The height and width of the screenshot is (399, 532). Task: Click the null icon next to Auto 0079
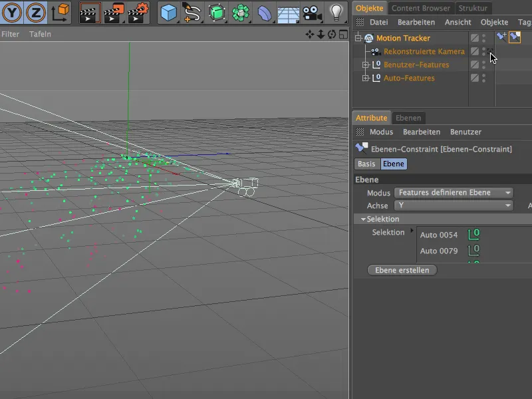(473, 250)
